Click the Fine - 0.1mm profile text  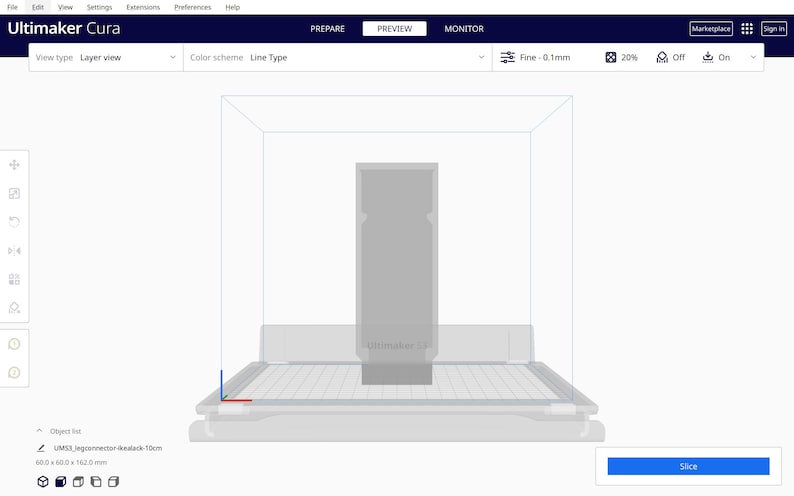[545, 57]
